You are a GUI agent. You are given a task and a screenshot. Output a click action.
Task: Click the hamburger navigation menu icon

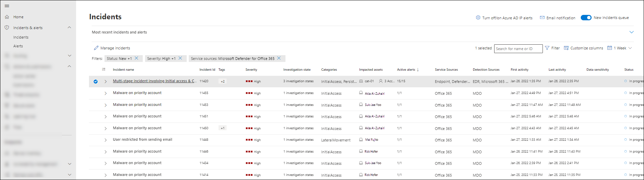pyautogui.click(x=7, y=6)
